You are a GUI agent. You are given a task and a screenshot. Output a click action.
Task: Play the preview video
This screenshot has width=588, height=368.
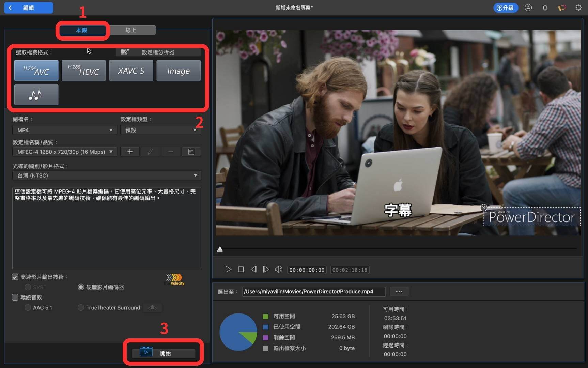click(x=228, y=270)
